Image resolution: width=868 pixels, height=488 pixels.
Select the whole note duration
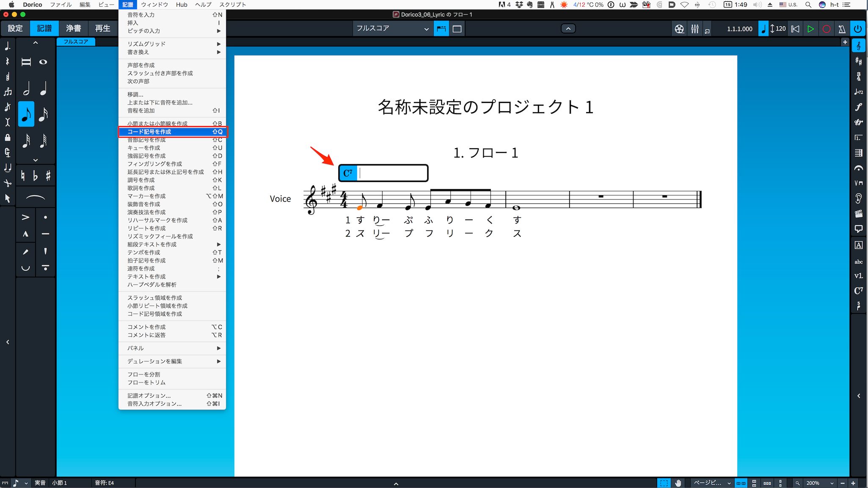(x=43, y=62)
